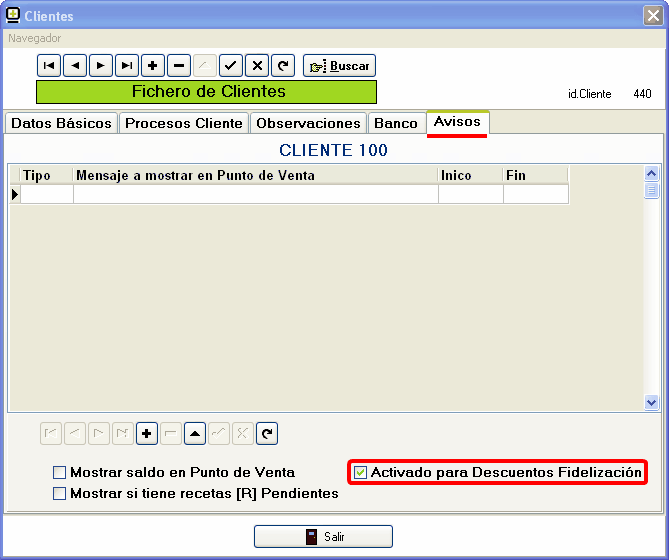Check Mostrar si tiene recetas Pendientes
Screen dimensions: 669x560
tap(60, 493)
